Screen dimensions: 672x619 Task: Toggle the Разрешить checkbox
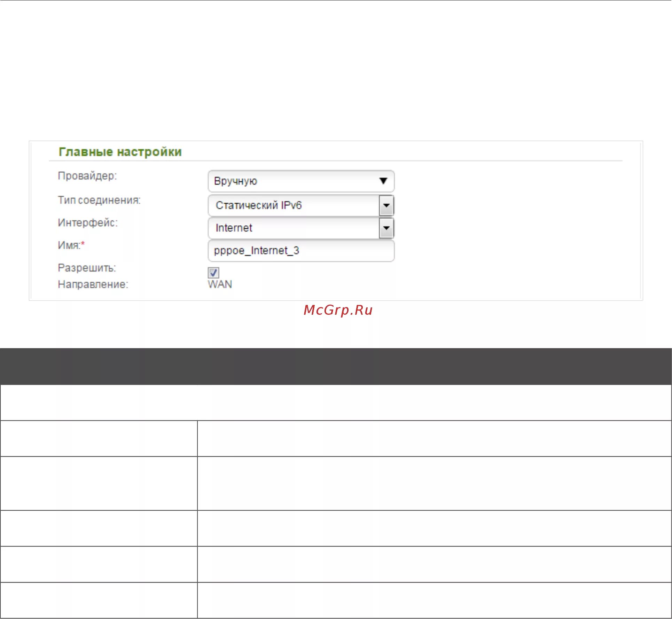213,273
